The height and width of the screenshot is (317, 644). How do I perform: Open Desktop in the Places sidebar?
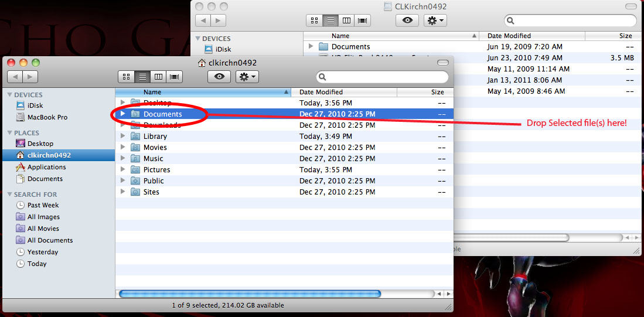(x=40, y=144)
